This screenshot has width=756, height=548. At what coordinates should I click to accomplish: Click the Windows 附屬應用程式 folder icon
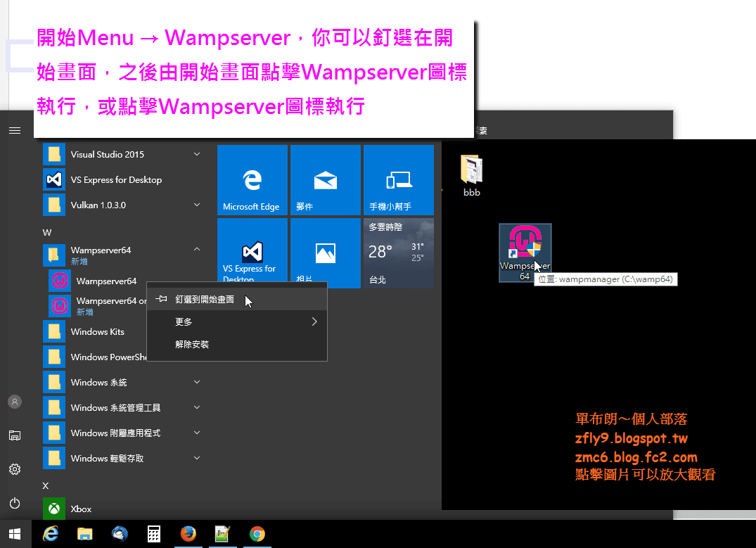[54, 433]
